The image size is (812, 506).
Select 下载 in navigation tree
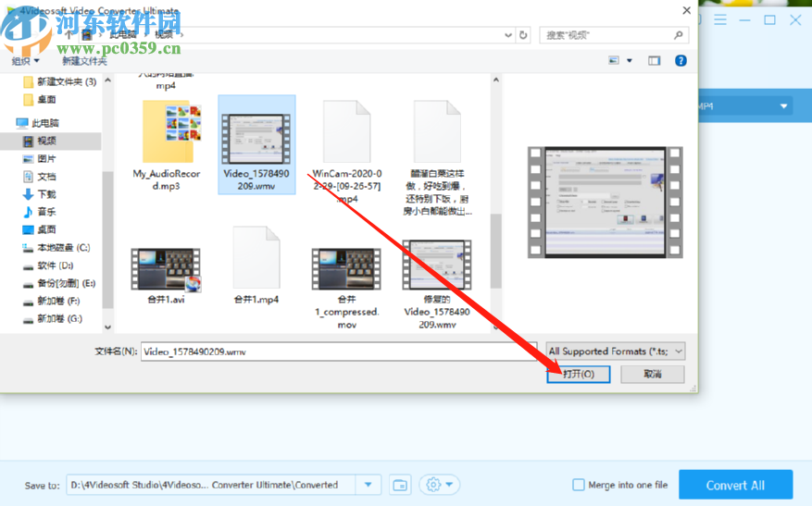41,194
